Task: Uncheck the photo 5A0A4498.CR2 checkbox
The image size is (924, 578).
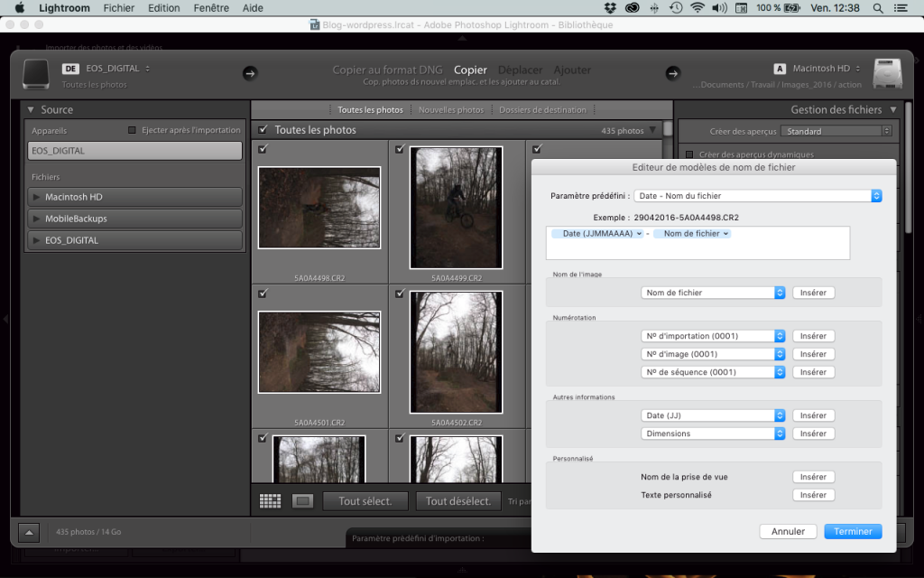Action: 263,149
